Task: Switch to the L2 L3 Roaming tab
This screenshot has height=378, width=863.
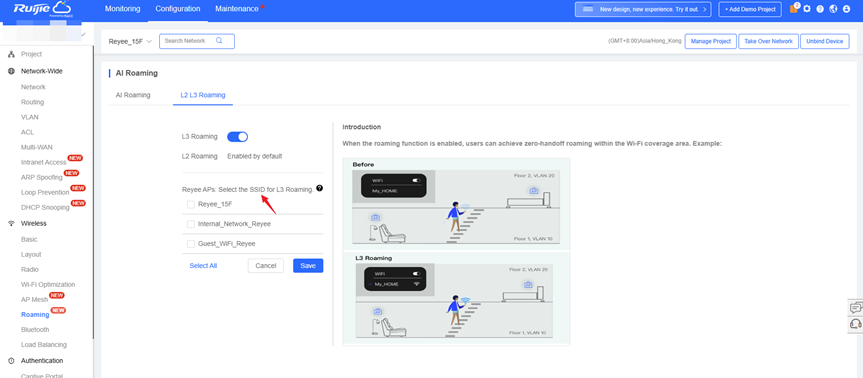Action: (203, 95)
